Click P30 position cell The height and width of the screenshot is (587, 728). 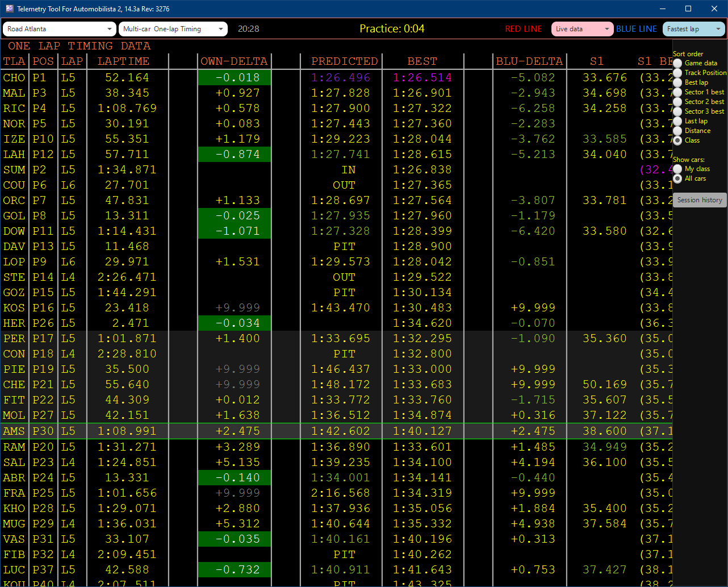pyautogui.click(x=43, y=431)
